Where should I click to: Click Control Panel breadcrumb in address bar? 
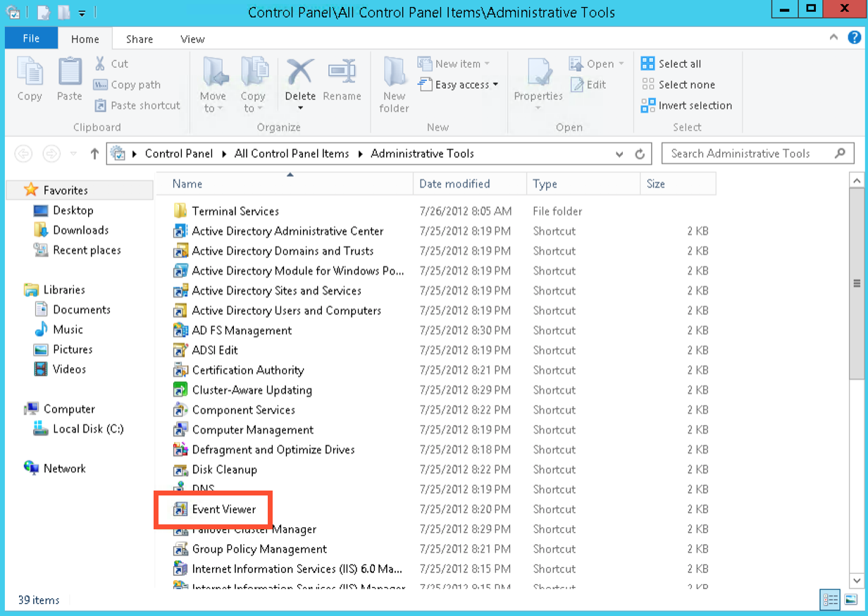point(179,154)
